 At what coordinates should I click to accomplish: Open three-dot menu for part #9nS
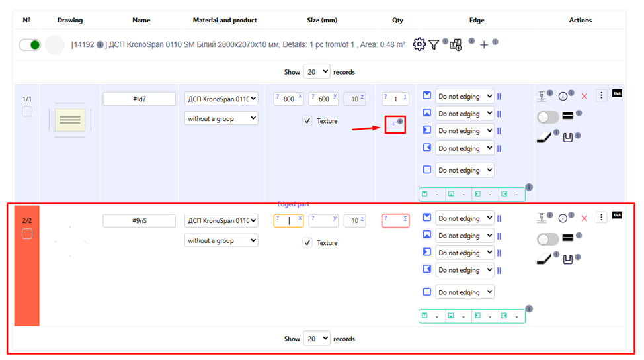[x=601, y=217]
